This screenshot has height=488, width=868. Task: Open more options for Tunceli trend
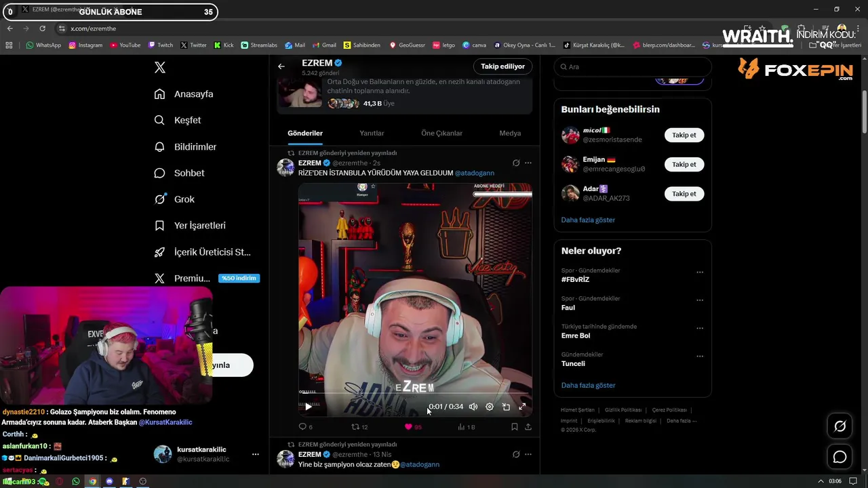tap(700, 356)
